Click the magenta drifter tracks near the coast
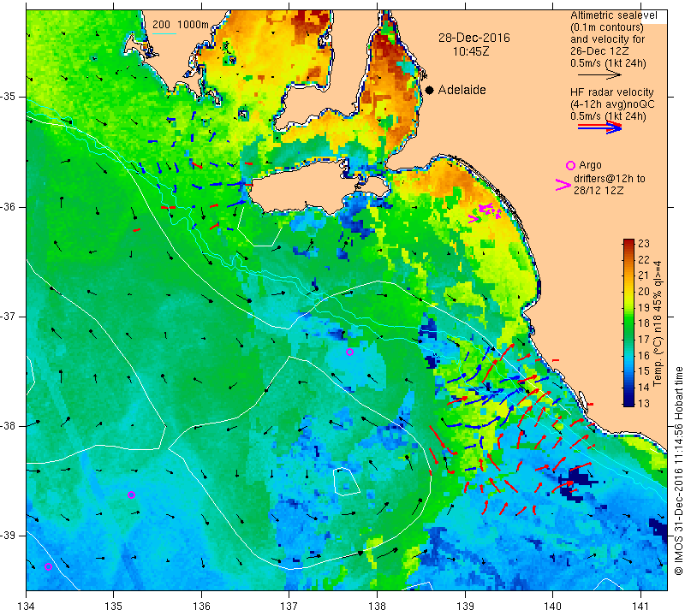The width and height of the screenshot is (685, 616). pos(485,212)
